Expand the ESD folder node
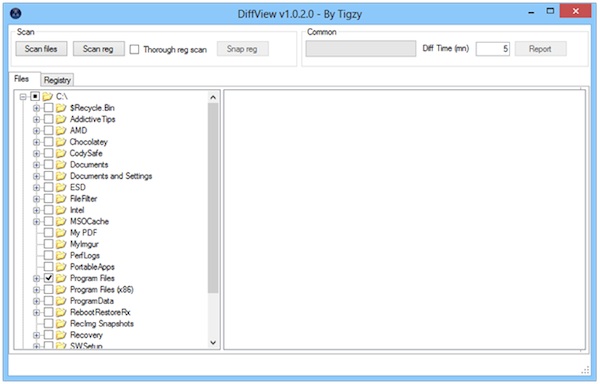The image size is (600, 384). point(36,187)
